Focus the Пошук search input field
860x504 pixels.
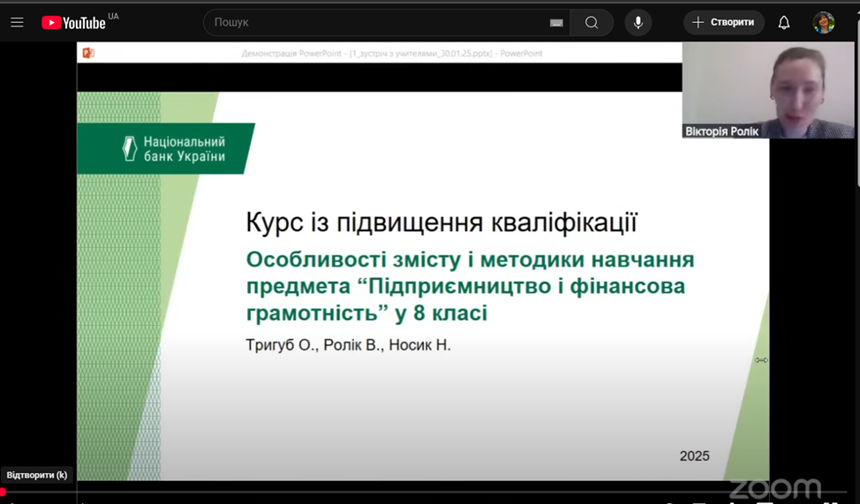coord(375,23)
